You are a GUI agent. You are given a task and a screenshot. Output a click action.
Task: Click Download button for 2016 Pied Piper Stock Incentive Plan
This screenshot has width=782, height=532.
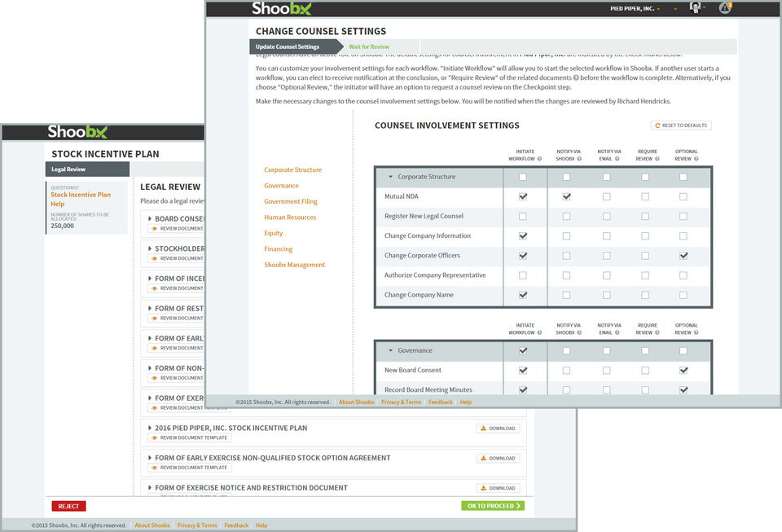click(x=498, y=429)
